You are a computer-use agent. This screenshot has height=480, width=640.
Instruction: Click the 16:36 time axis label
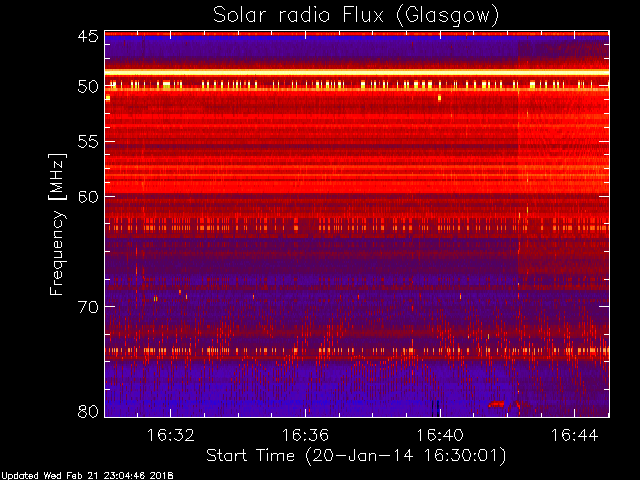coord(305,435)
